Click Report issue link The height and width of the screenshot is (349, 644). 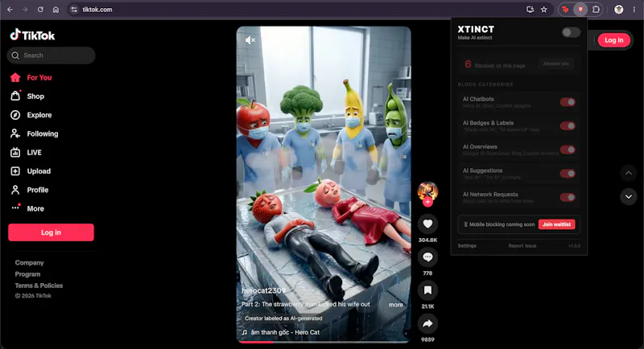point(522,245)
